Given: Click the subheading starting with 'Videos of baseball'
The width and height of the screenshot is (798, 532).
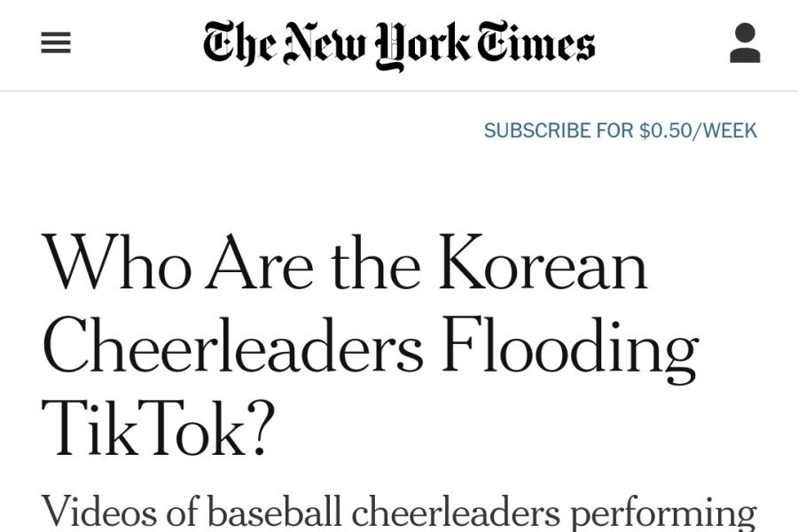Looking at the screenshot, I should pyautogui.click(x=399, y=512).
